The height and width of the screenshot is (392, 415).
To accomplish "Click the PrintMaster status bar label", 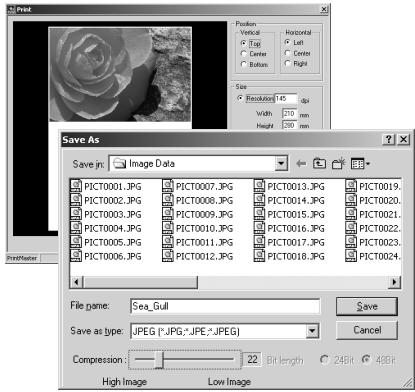I will tap(22, 258).
